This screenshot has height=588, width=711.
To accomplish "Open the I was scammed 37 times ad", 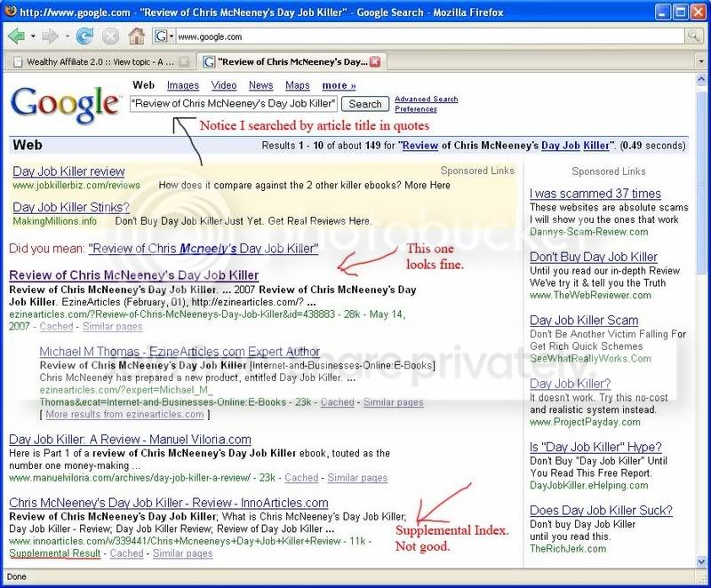I will click(595, 194).
